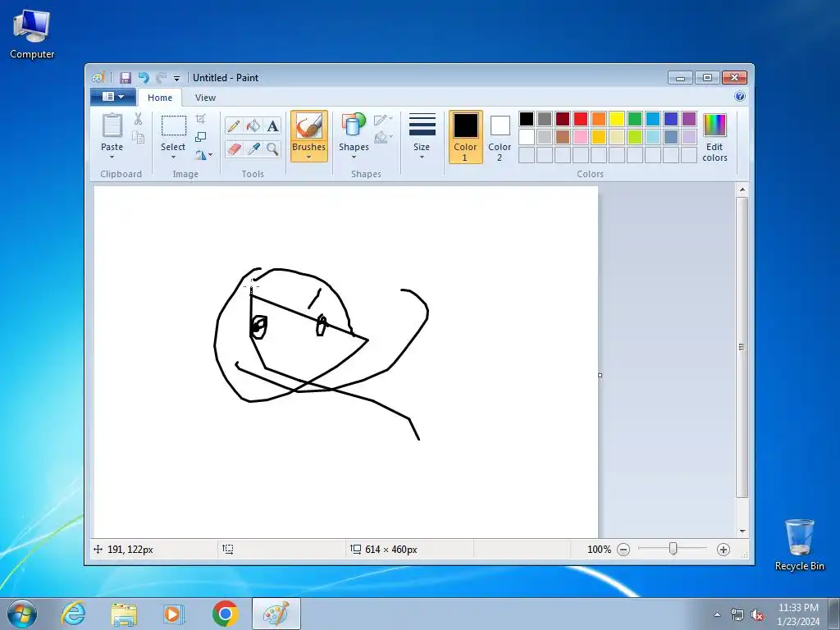Image resolution: width=840 pixels, height=630 pixels.
Task: Select the Text tool
Action: [x=272, y=126]
